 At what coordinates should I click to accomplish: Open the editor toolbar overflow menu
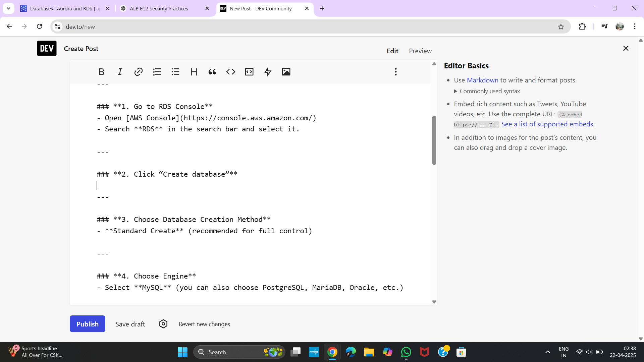point(396,72)
